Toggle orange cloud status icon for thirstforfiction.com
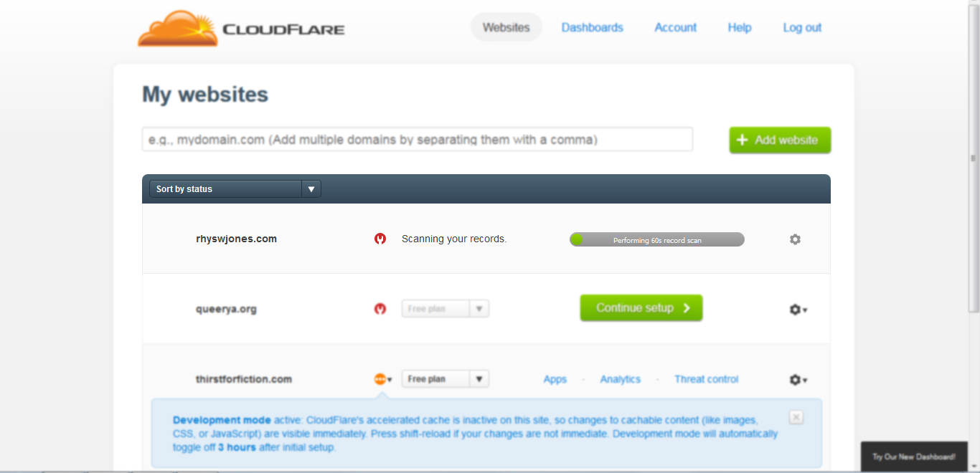The height and width of the screenshot is (473, 980). (383, 379)
